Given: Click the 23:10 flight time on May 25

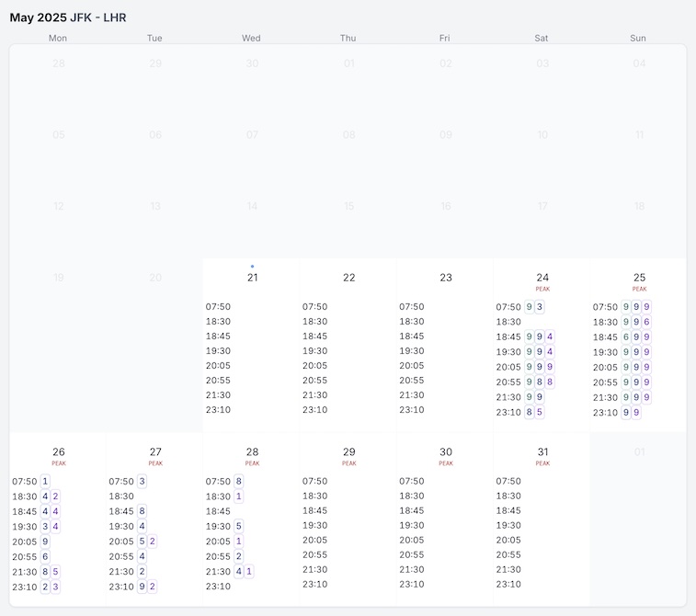Looking at the screenshot, I should pyautogui.click(x=605, y=413).
